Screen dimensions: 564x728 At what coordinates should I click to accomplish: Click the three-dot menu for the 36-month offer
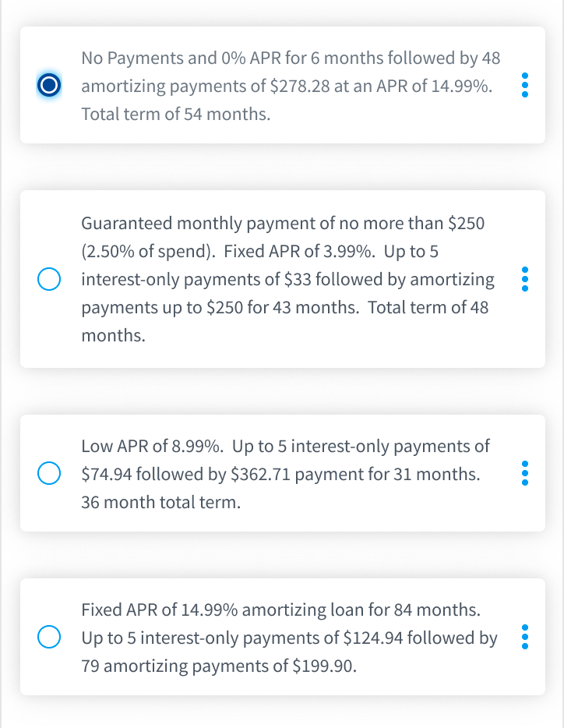[524, 473]
